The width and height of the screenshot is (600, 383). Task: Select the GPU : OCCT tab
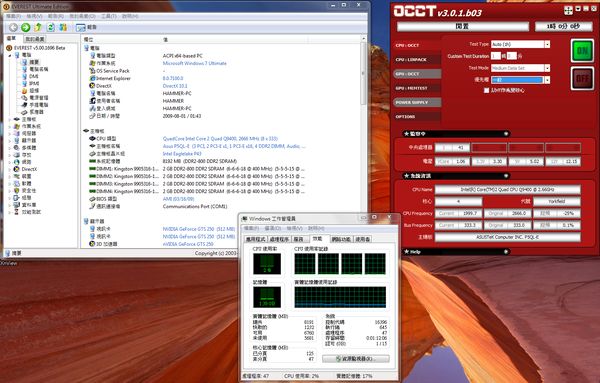click(417, 74)
